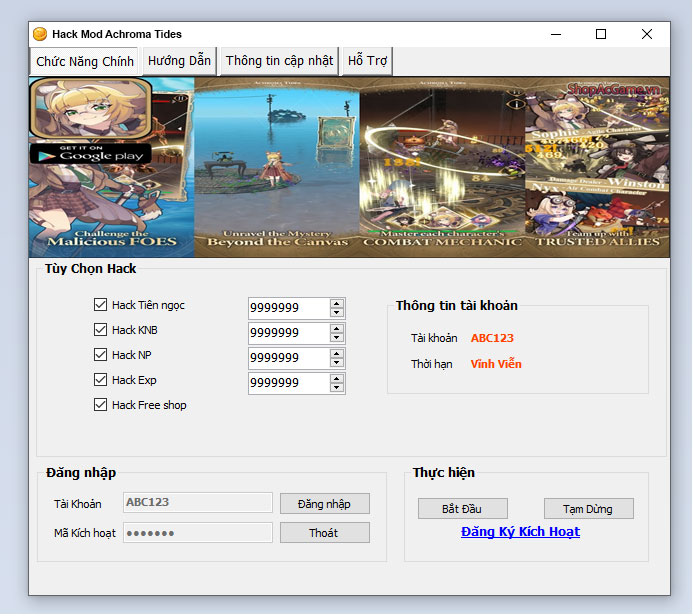Pause with the Tạm Dừng button
This screenshot has height=616, width=693.
pos(589,509)
